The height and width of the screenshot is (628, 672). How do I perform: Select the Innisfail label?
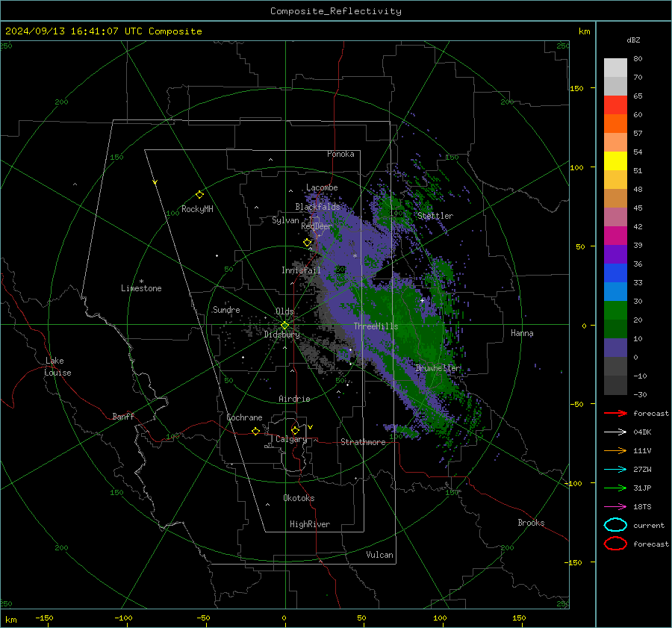pyautogui.click(x=301, y=270)
